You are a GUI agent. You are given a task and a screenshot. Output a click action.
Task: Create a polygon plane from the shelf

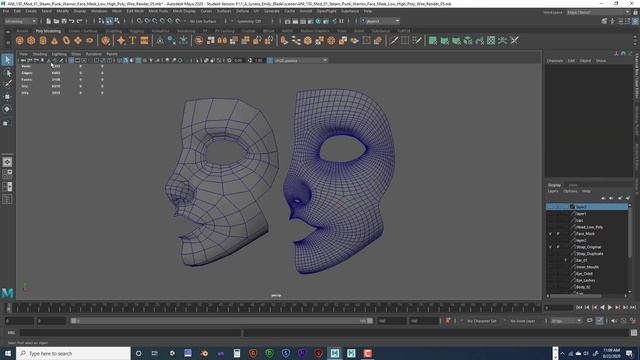(78, 40)
